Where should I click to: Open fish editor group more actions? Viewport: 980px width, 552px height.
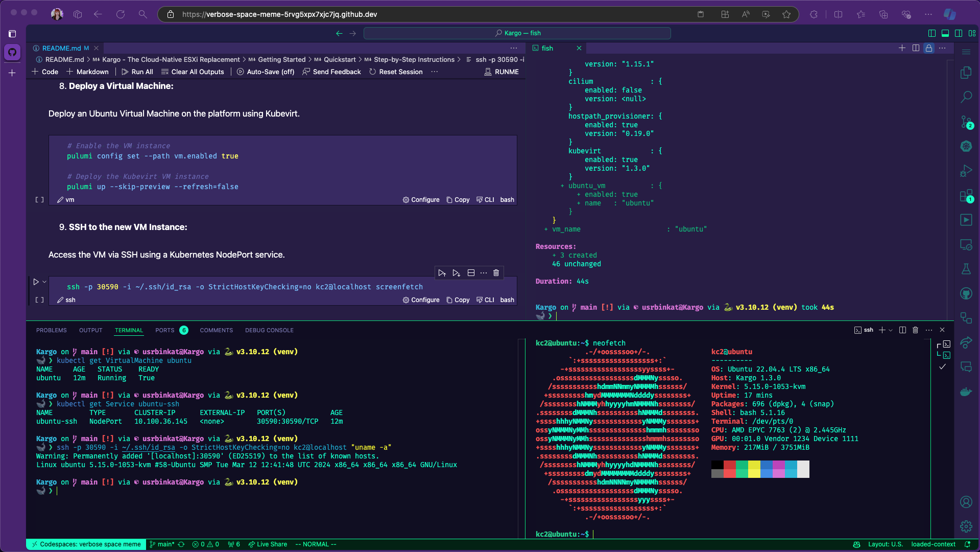pyautogui.click(x=942, y=48)
